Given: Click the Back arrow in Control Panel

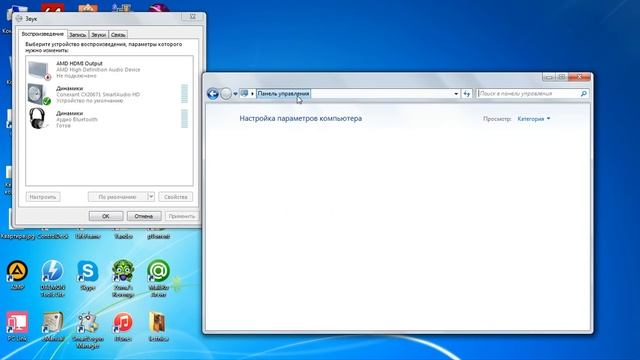Looking at the screenshot, I should [213, 94].
